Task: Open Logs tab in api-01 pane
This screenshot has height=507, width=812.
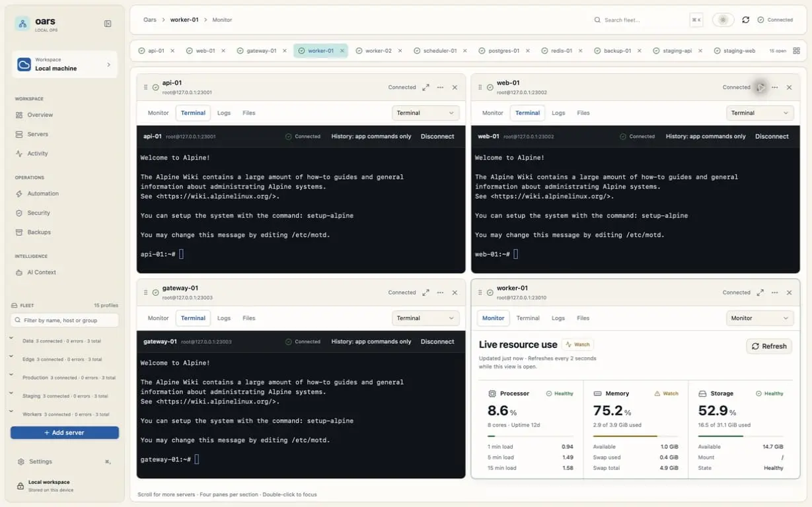Action: (x=224, y=113)
